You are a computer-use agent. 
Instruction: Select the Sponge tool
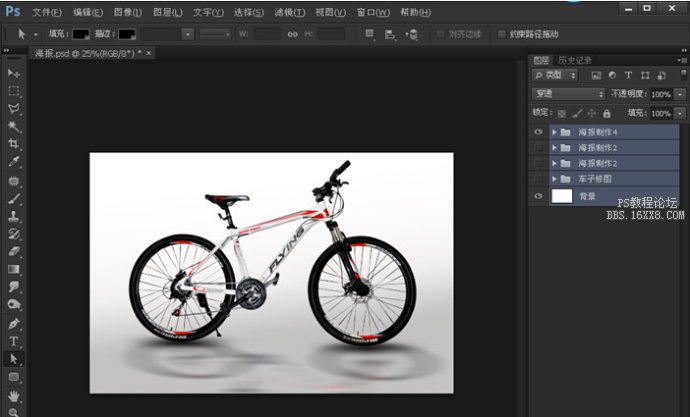point(14,304)
